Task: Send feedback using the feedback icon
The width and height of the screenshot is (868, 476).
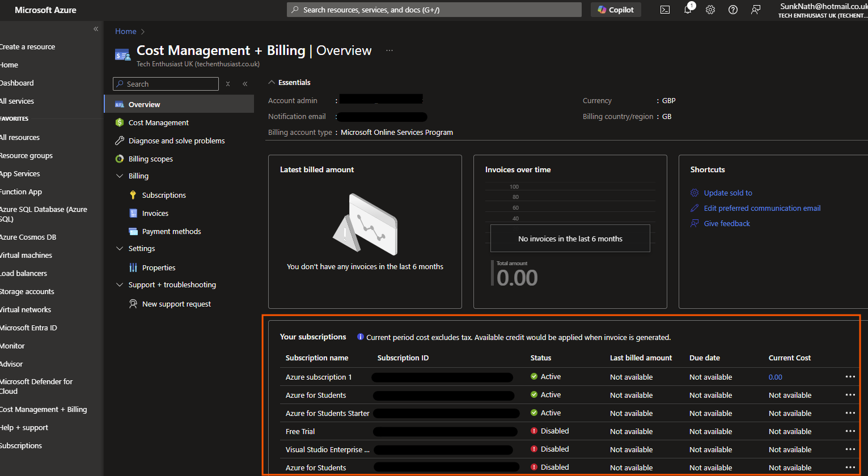Action: tap(755, 10)
